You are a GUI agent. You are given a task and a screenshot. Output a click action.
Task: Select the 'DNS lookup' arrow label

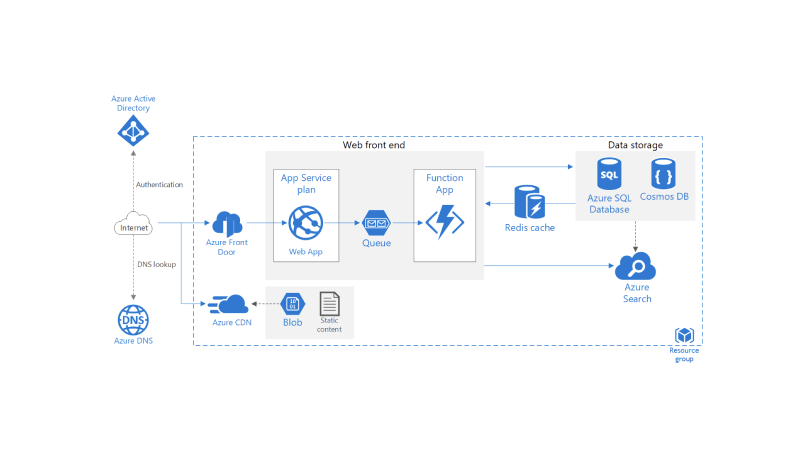point(155,264)
